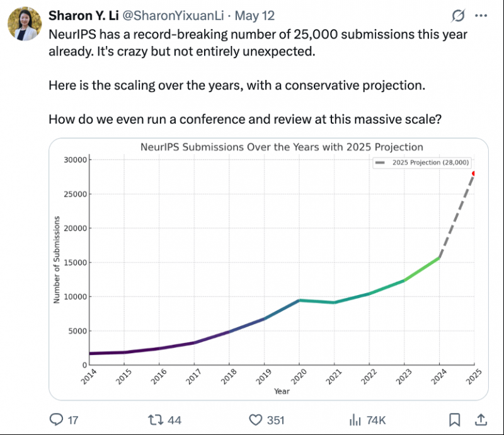Click the like count 351
The height and width of the screenshot is (435, 504).
[x=275, y=420]
